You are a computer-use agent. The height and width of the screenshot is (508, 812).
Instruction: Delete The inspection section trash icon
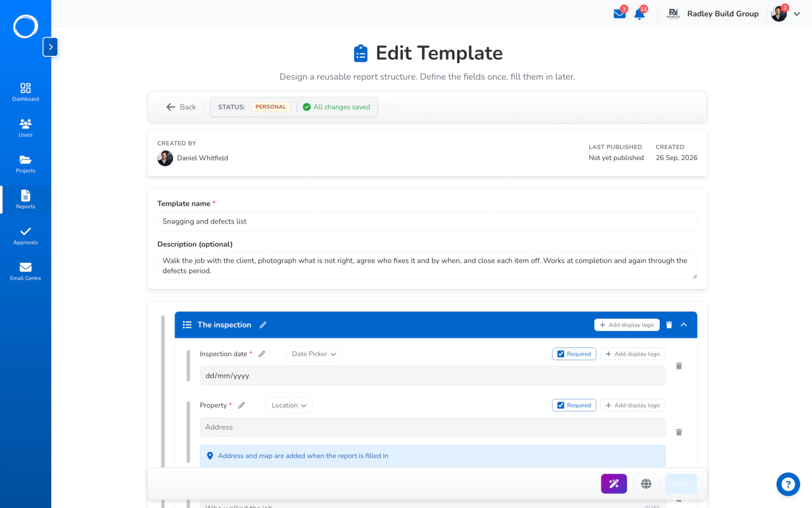[669, 325]
